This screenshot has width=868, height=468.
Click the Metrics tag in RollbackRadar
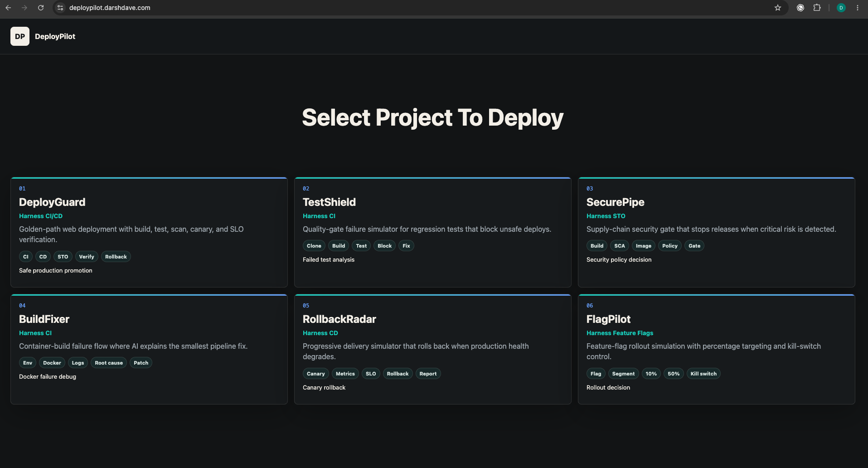point(345,374)
